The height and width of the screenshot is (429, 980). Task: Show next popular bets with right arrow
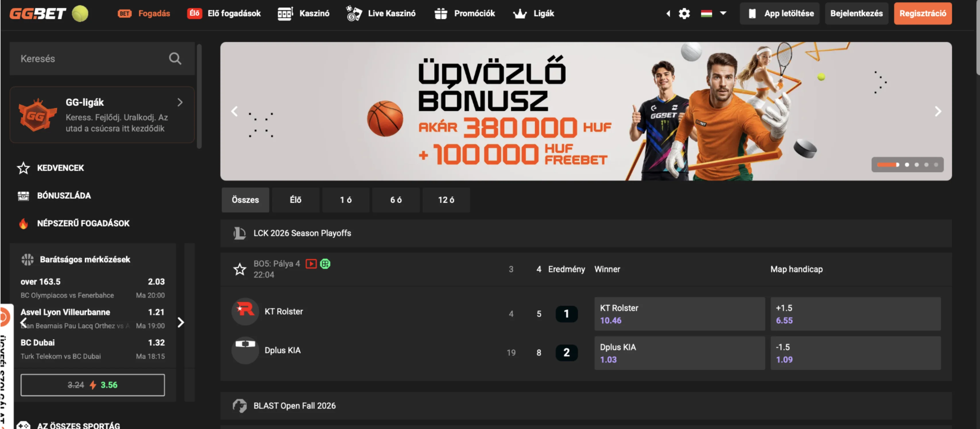point(181,322)
